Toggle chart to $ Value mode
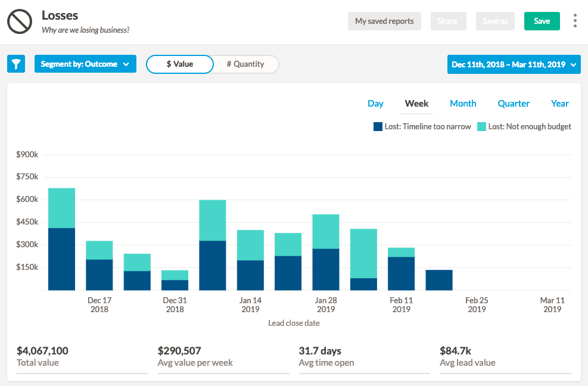 (x=179, y=64)
